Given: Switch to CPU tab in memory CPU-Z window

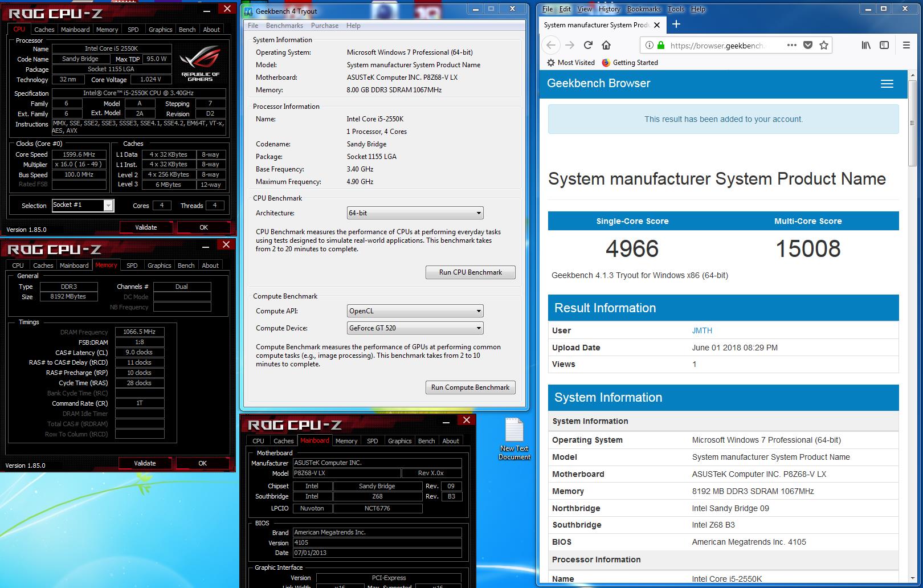Looking at the screenshot, I should point(18,266).
